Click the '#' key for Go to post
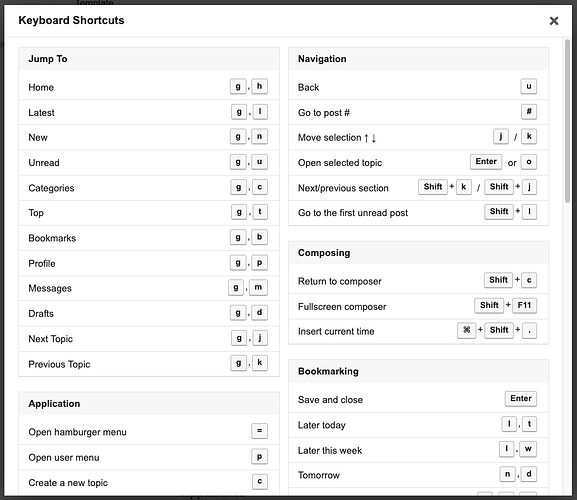The image size is (577, 500). point(529,111)
